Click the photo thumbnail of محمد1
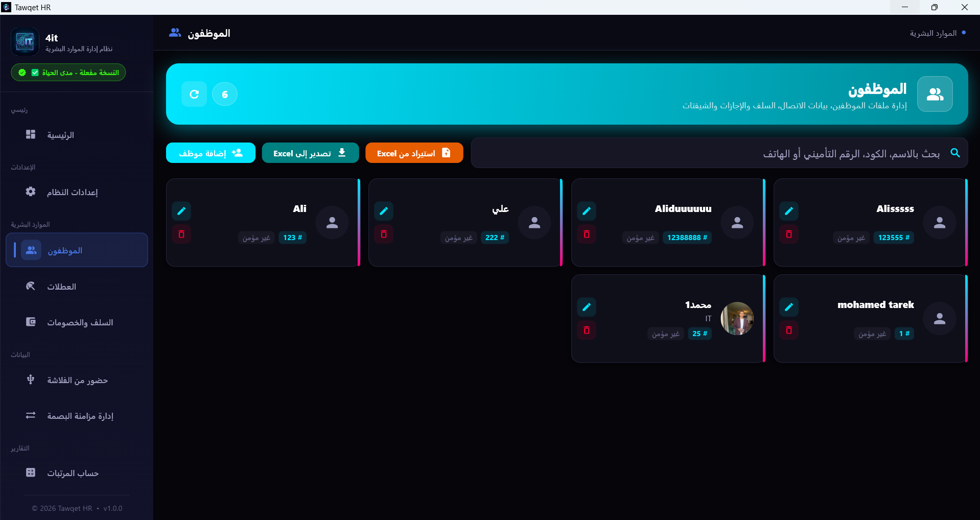This screenshot has height=520, width=980. coord(737,319)
